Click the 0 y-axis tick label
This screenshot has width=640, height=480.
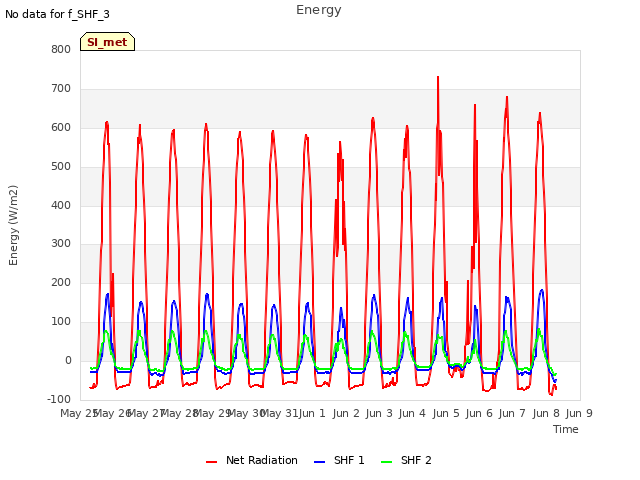coord(68,361)
